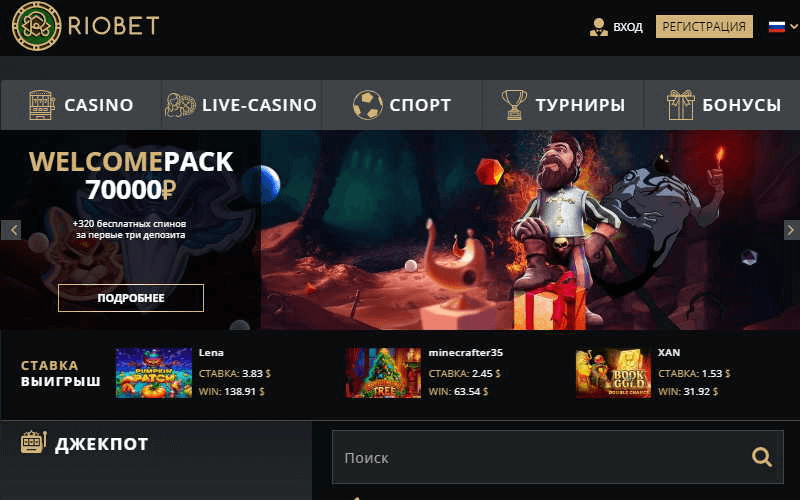Click the Riobet round logo emblem
This screenshot has width=800, height=500.
tap(36, 26)
